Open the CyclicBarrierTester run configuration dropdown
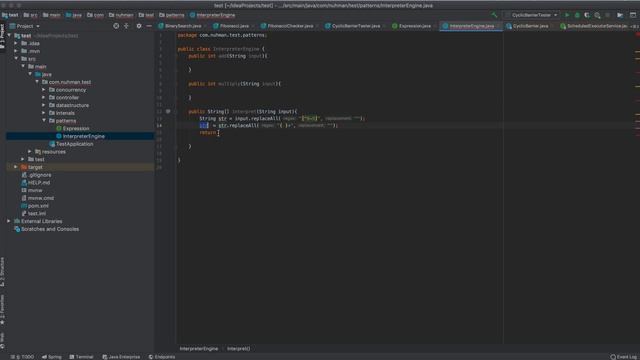The width and height of the screenshot is (640, 360). 531,15
